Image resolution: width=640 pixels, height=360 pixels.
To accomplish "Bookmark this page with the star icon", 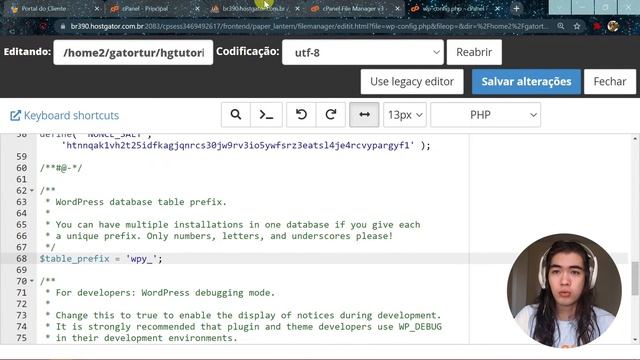I will tap(577, 27).
